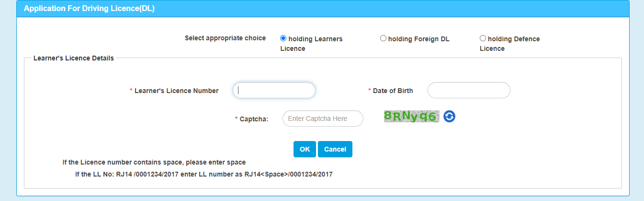Focus the Enter Captcha Here box
The image size is (644, 201).
[323, 118]
